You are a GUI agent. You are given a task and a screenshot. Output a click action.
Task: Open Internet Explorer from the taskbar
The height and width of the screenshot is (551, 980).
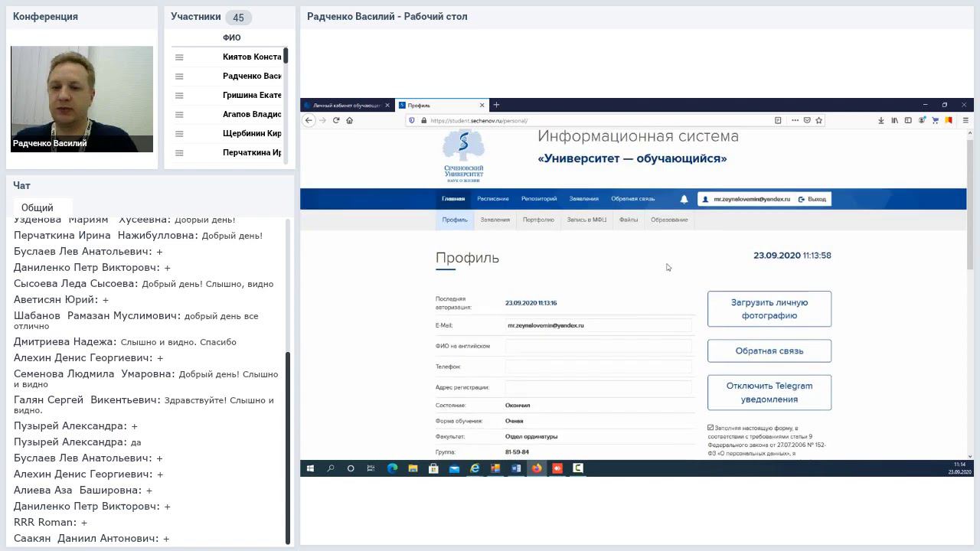pyautogui.click(x=475, y=468)
